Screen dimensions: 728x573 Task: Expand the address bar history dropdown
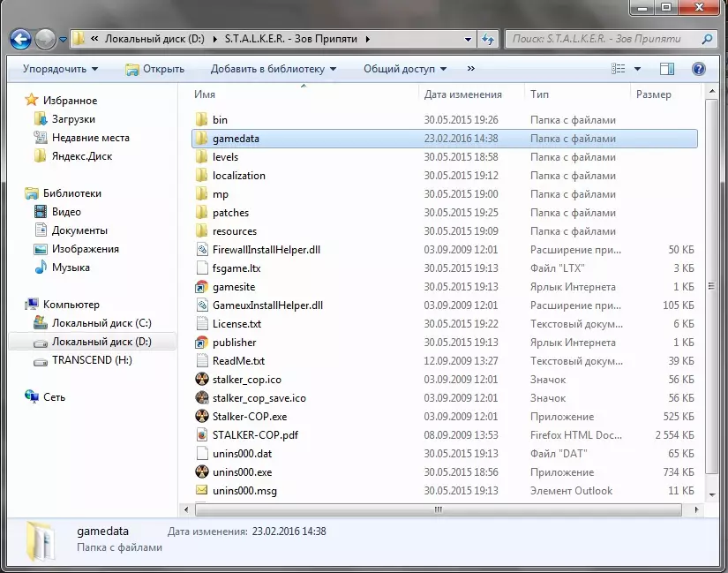pos(468,39)
